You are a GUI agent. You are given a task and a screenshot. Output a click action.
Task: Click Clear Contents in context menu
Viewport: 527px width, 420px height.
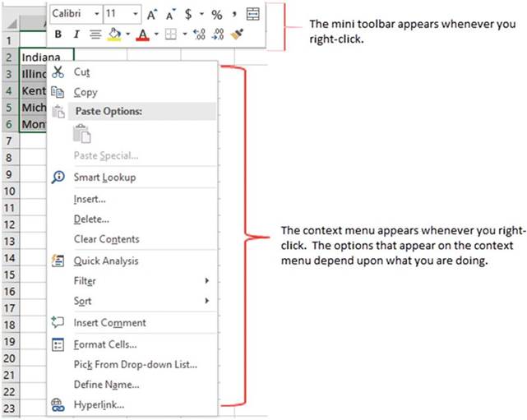[106, 239]
